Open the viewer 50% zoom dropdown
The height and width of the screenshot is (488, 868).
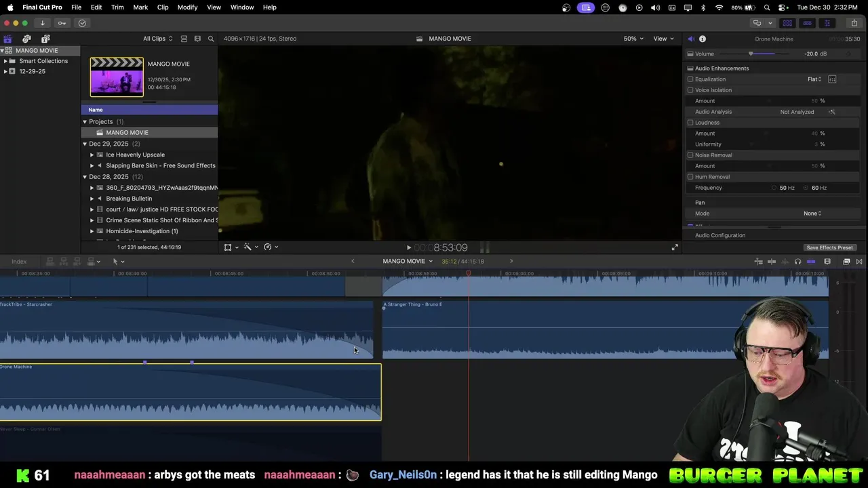633,39
